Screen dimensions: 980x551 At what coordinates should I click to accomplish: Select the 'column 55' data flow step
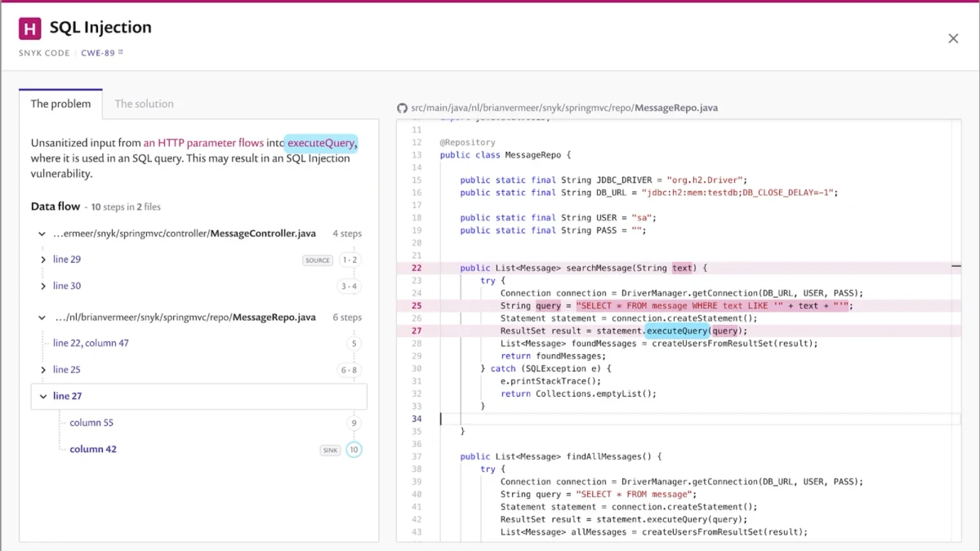[x=91, y=423]
